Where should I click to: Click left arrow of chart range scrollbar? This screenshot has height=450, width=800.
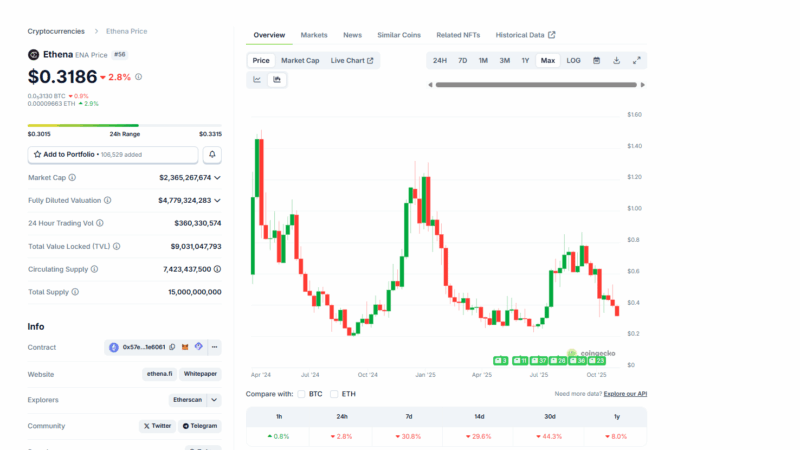click(x=430, y=85)
